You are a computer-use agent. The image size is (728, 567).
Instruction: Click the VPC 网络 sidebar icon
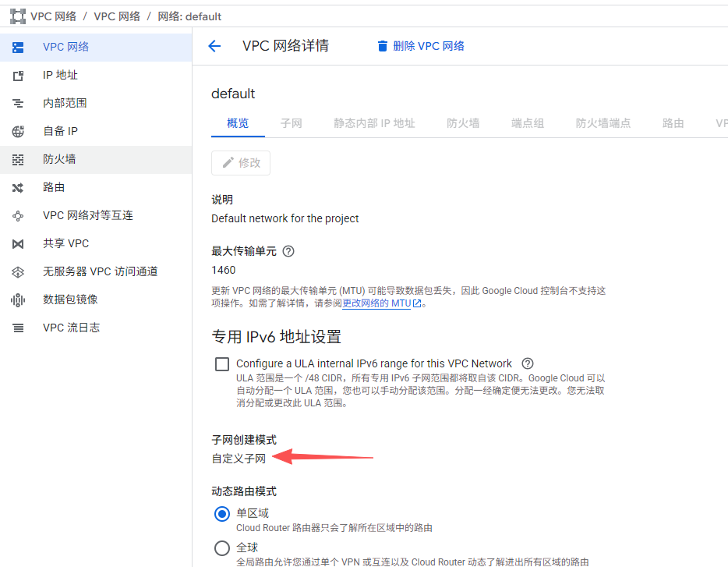pyautogui.click(x=18, y=47)
